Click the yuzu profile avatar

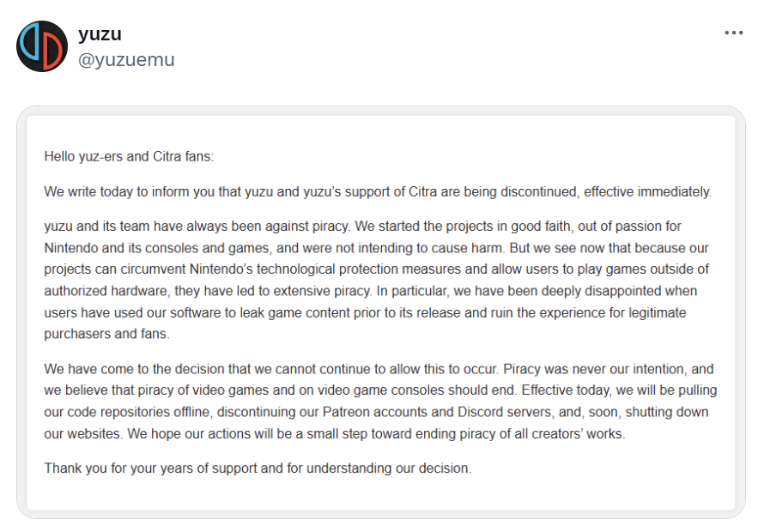[42, 46]
